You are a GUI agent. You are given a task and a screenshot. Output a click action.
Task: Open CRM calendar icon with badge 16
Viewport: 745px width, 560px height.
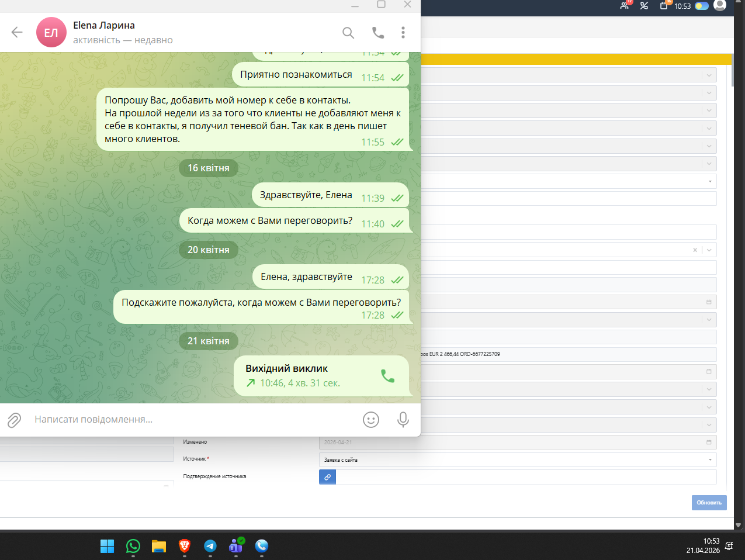[x=664, y=5]
